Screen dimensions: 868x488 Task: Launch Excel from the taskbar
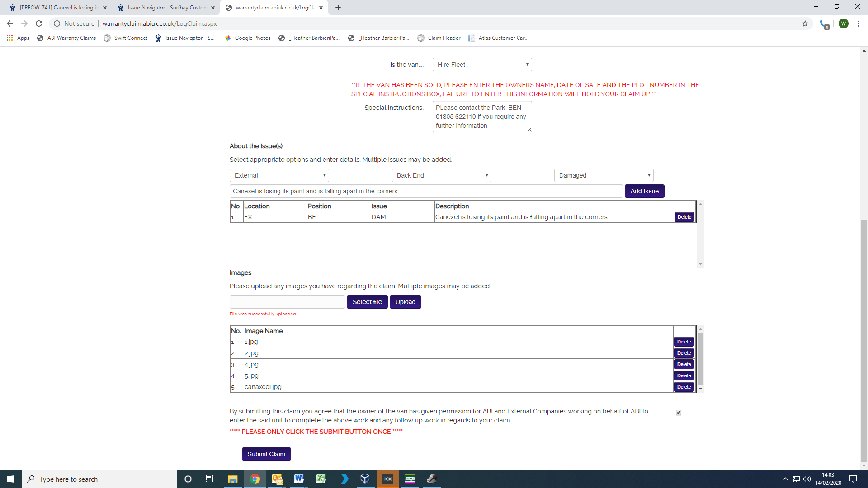point(321,479)
